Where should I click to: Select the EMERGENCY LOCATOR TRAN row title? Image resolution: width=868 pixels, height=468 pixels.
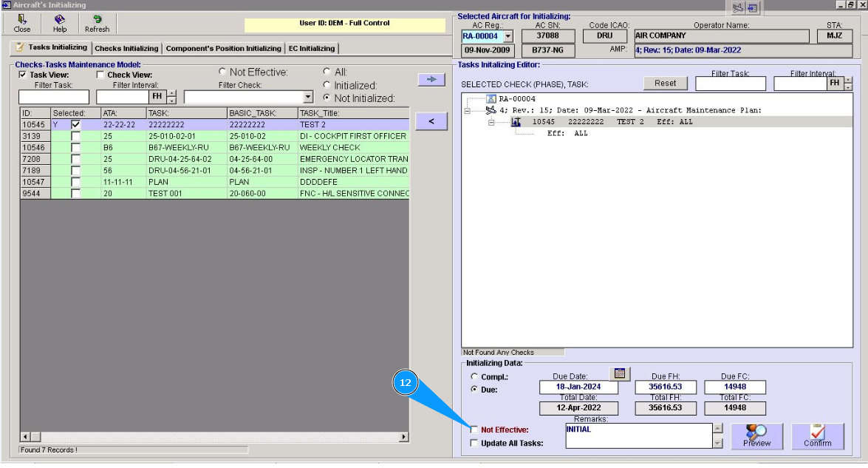click(355, 159)
